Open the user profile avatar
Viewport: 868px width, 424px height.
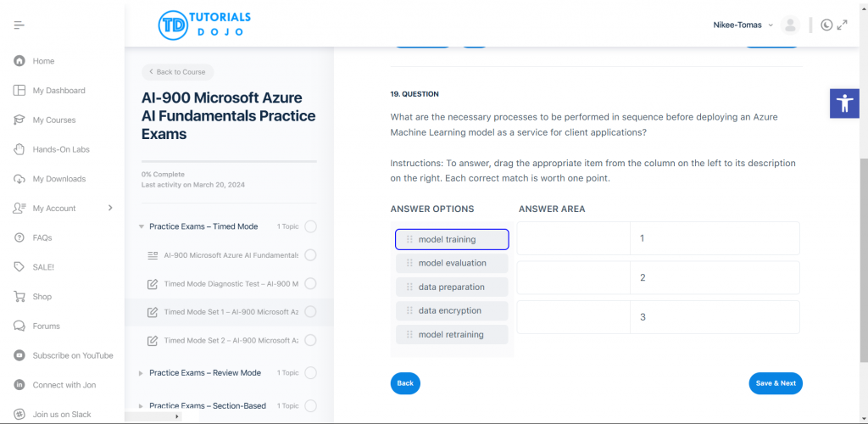(790, 25)
